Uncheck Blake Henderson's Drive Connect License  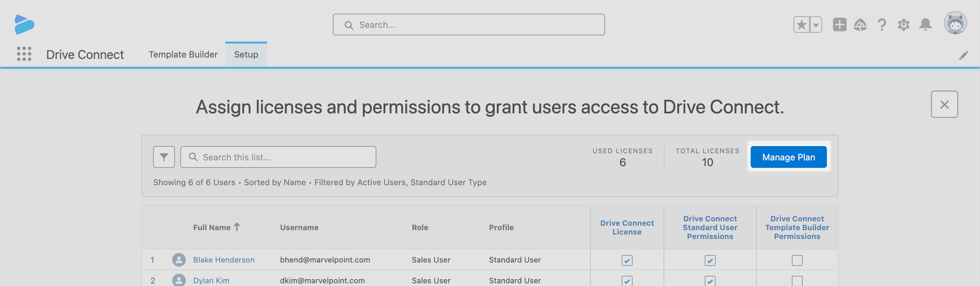pyautogui.click(x=626, y=260)
